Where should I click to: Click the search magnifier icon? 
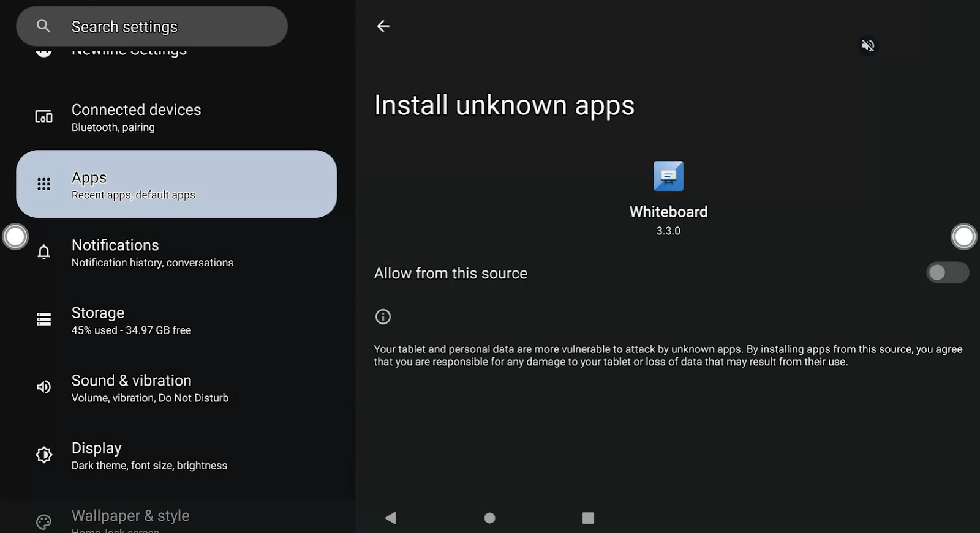coord(43,26)
